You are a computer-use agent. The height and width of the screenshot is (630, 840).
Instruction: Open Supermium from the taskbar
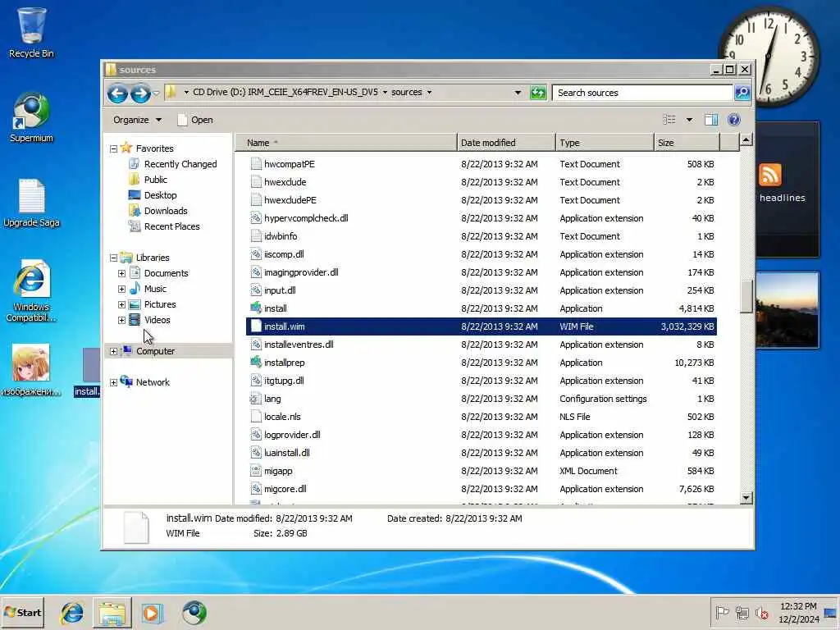[194, 613]
